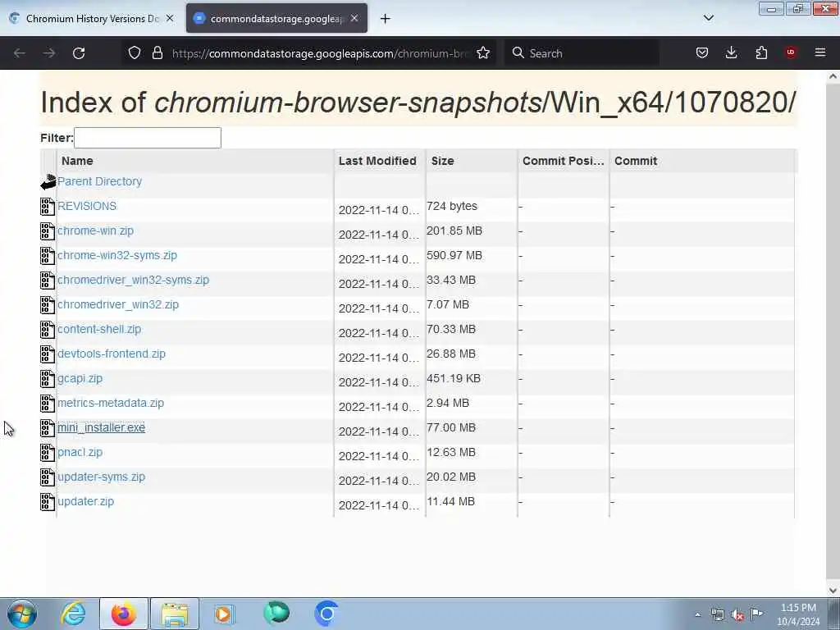840x630 pixels.
Task: Sort by Last Modified column header
Action: pos(377,161)
